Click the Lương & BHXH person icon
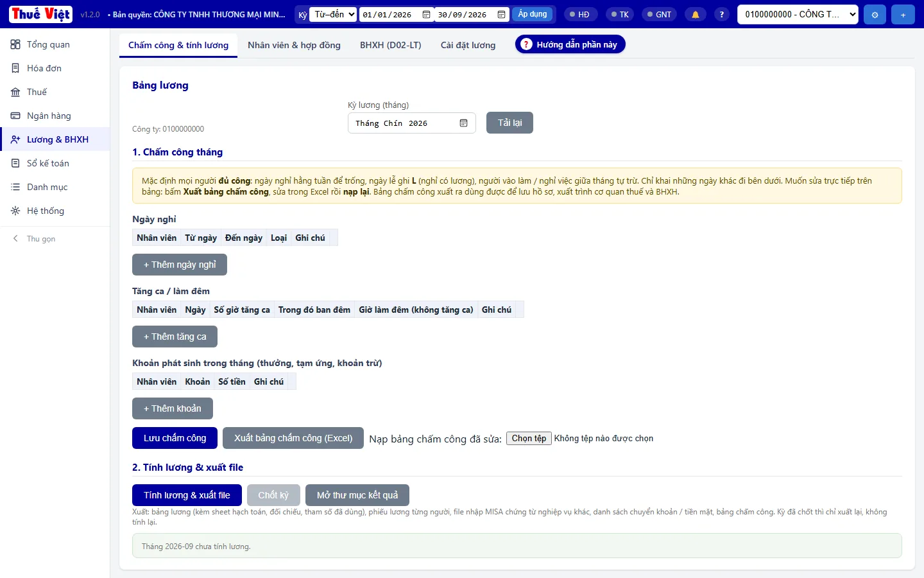 pos(15,139)
